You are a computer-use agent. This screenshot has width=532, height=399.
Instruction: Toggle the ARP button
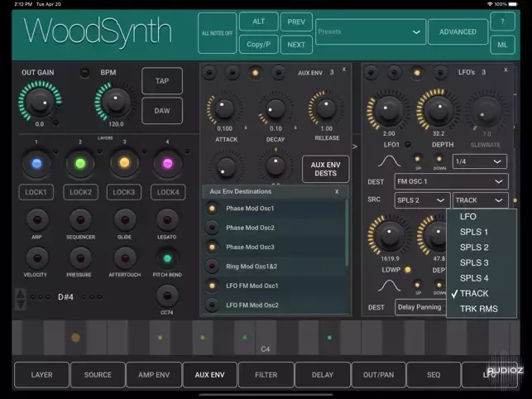tap(37, 220)
